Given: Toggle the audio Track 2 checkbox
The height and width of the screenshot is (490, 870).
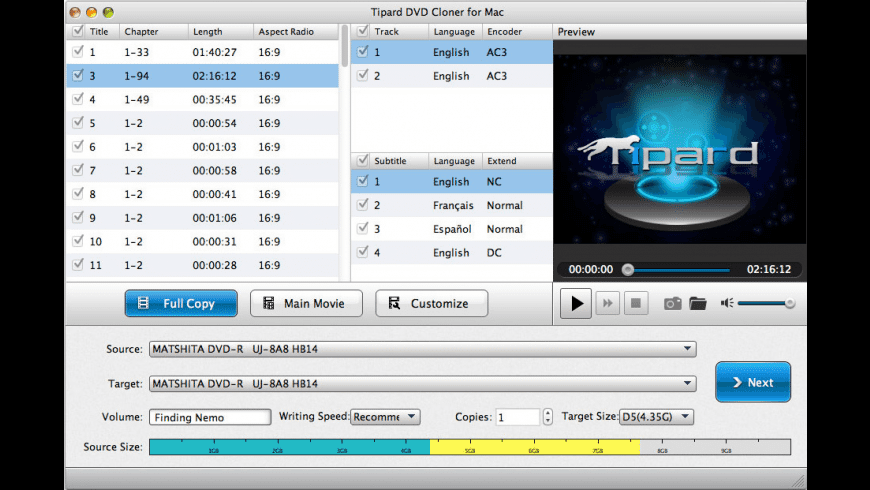Looking at the screenshot, I should point(363,76).
